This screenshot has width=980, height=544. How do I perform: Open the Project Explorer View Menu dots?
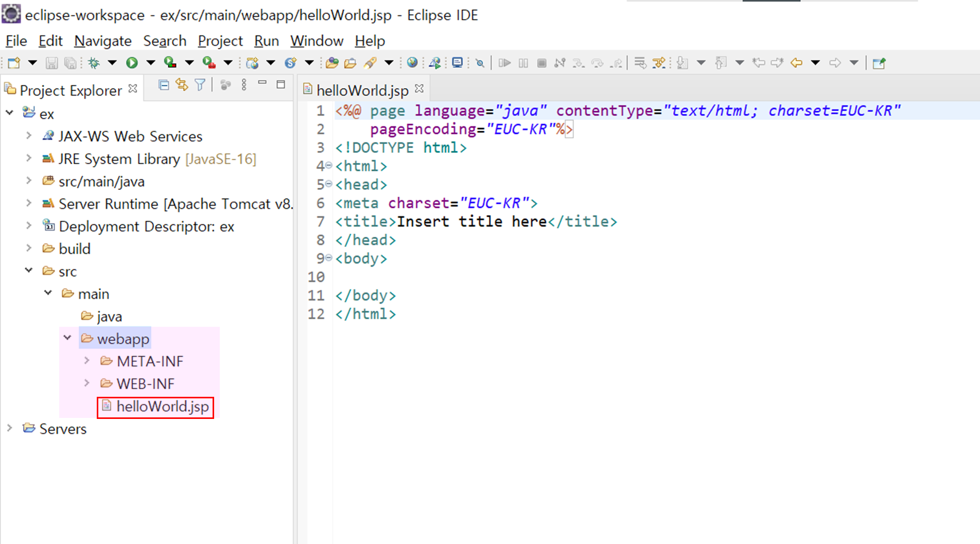tap(244, 84)
